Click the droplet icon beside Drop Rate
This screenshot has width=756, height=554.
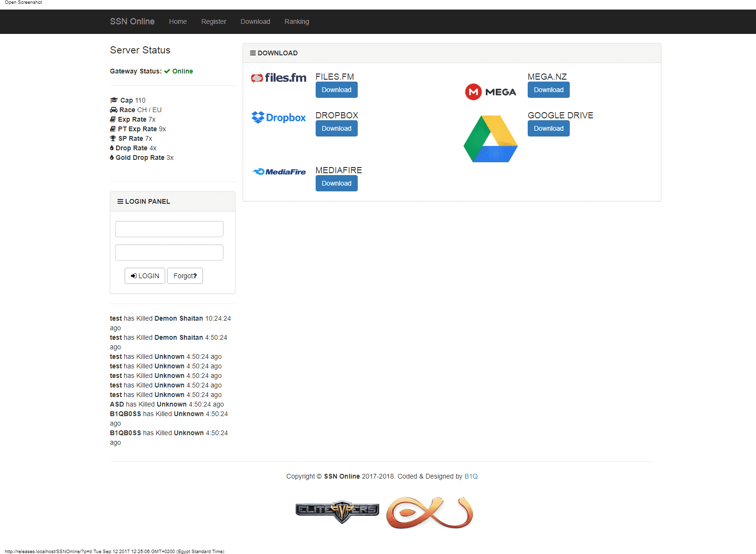pos(112,148)
